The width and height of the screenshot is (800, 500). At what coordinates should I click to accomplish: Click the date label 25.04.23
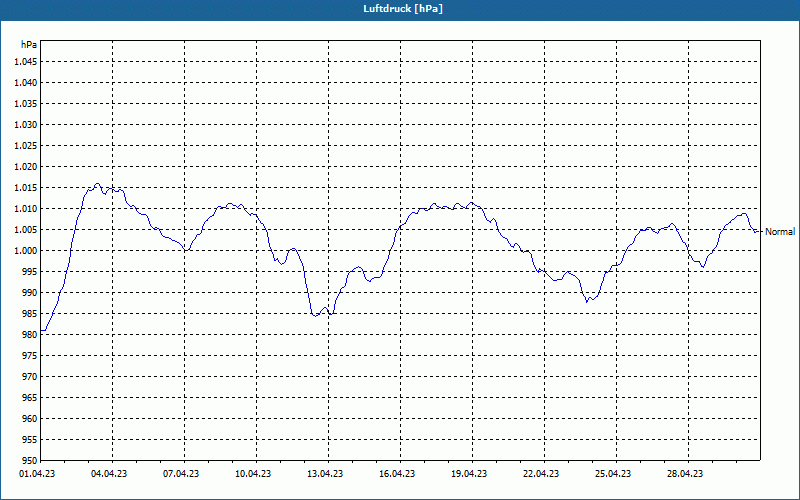(613, 474)
